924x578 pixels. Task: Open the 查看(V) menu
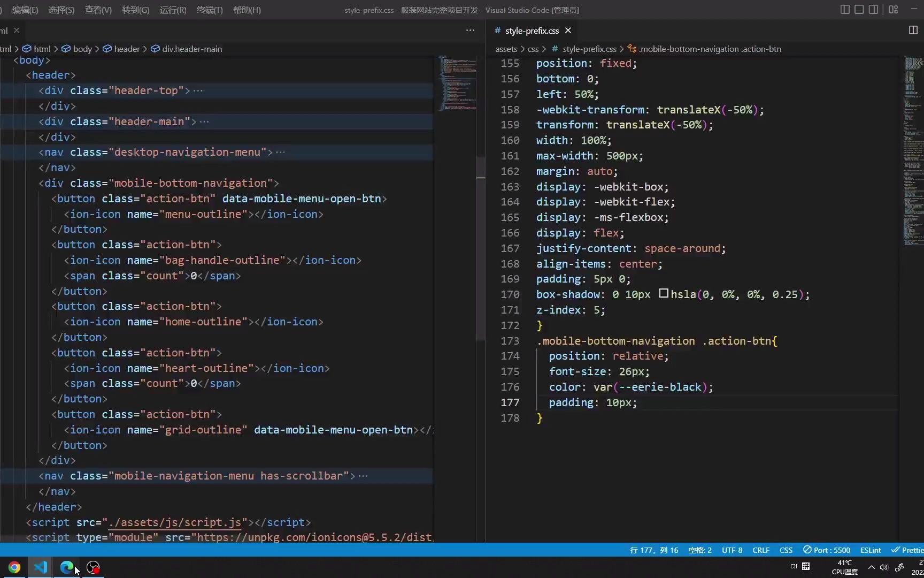point(98,10)
